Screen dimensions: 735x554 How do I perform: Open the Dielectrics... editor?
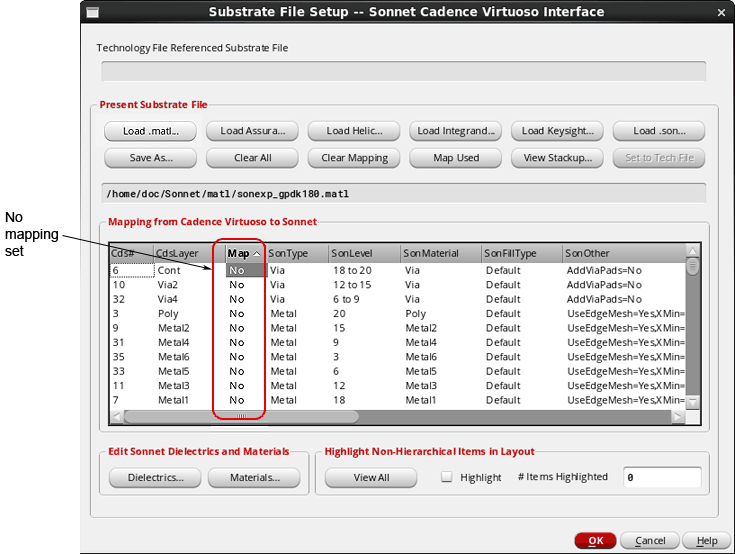(x=155, y=478)
